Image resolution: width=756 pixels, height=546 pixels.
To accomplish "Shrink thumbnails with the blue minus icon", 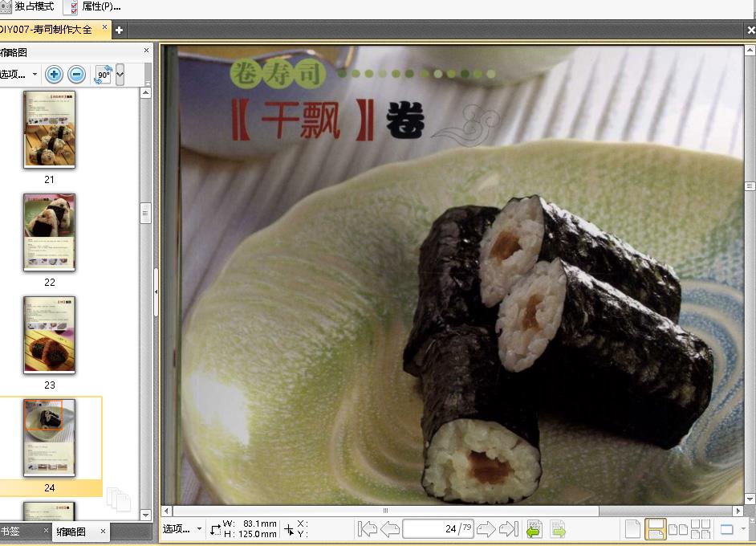I will [x=77, y=75].
